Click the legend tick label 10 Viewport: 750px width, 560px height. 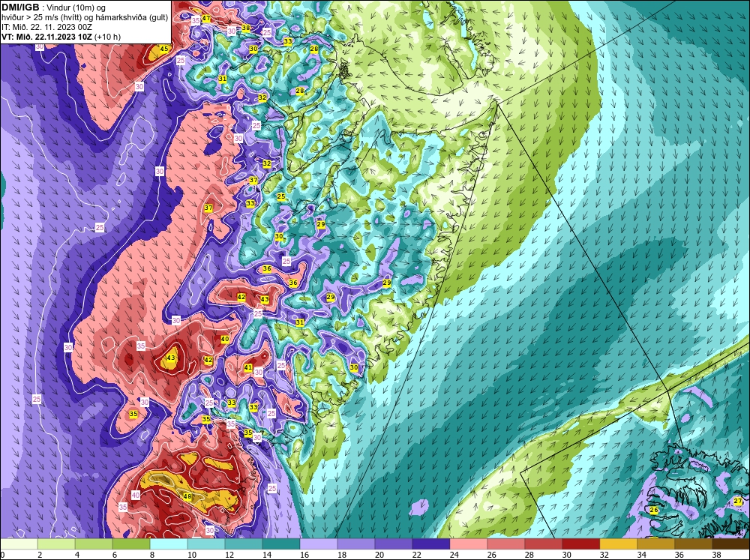tap(192, 555)
